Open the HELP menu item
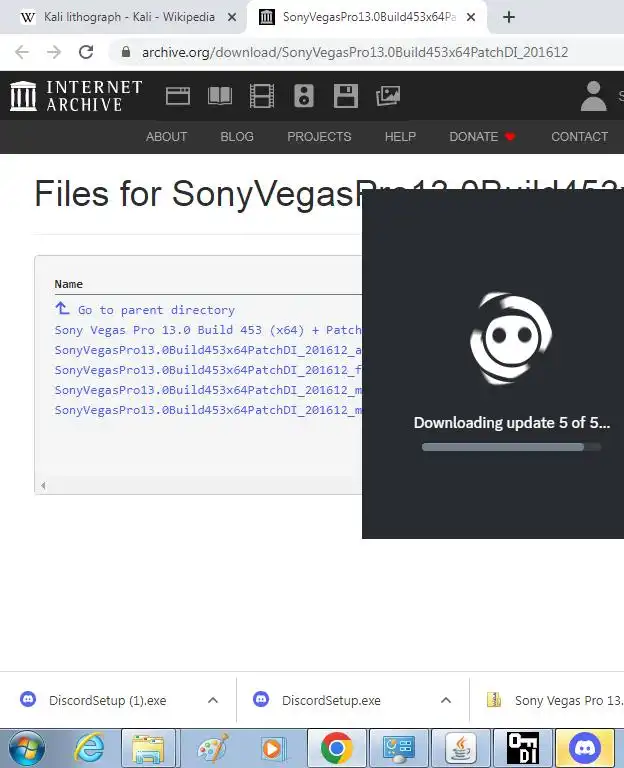 click(x=400, y=137)
